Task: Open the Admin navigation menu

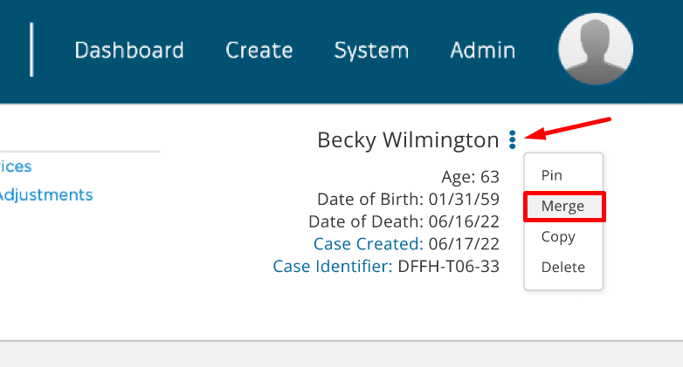Action: 483,50
